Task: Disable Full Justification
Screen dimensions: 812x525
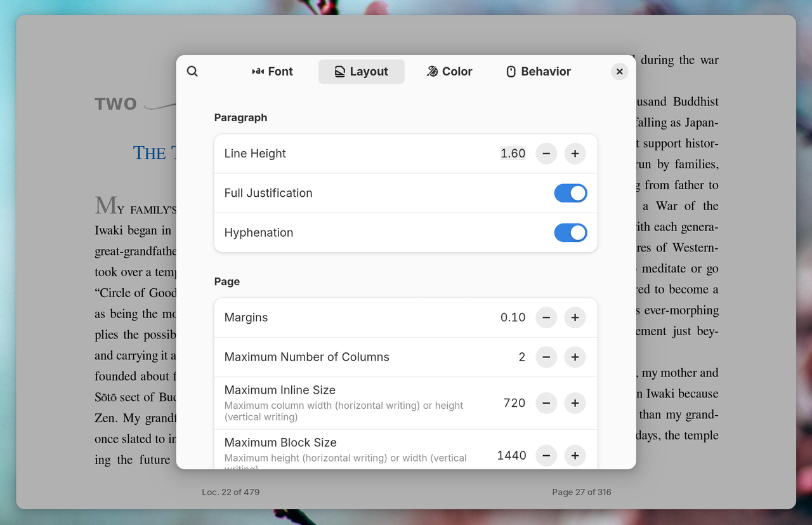Action: pyautogui.click(x=570, y=193)
